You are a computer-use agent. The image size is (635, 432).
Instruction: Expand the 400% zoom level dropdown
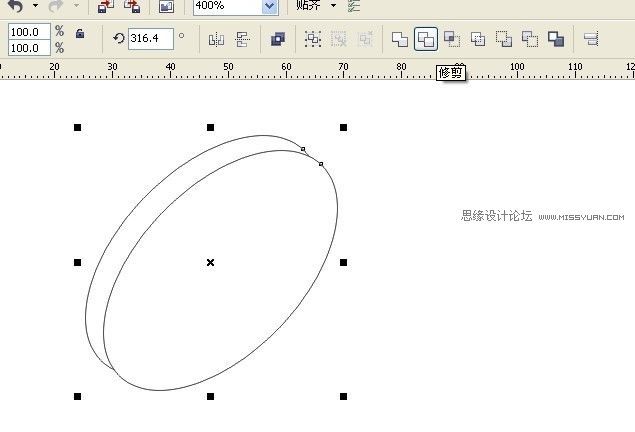(x=268, y=6)
